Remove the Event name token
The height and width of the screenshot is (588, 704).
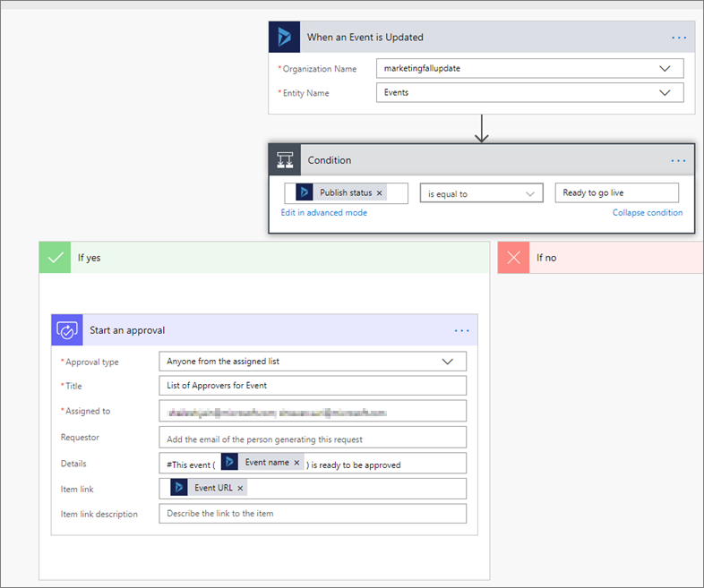click(296, 463)
